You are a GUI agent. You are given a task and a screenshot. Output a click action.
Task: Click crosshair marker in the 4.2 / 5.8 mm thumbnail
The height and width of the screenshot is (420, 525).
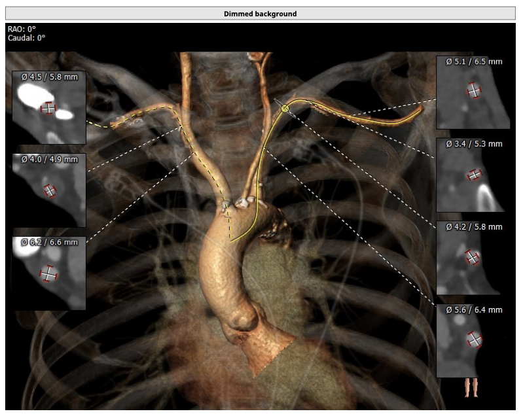[471, 258]
